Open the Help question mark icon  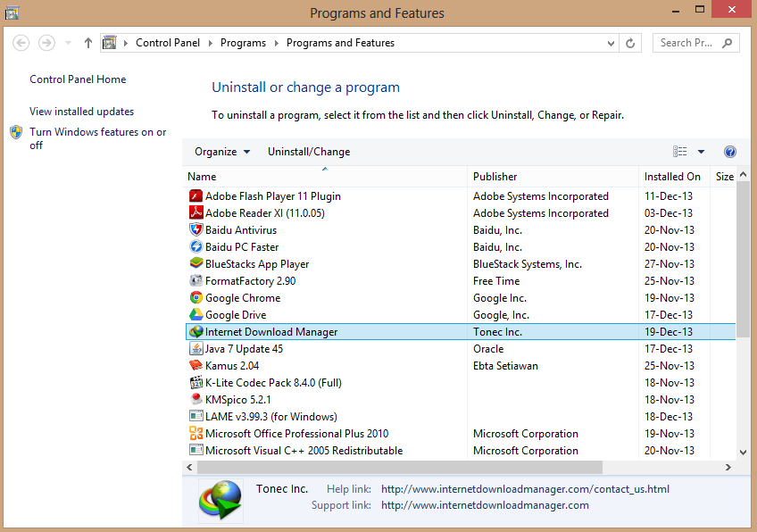click(x=730, y=152)
